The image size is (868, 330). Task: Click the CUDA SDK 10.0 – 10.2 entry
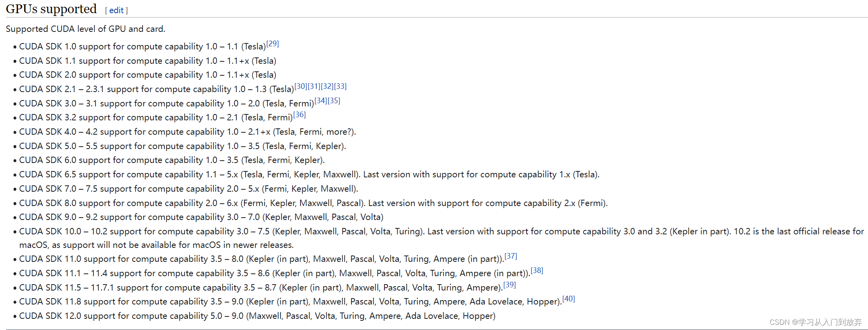pos(441,238)
